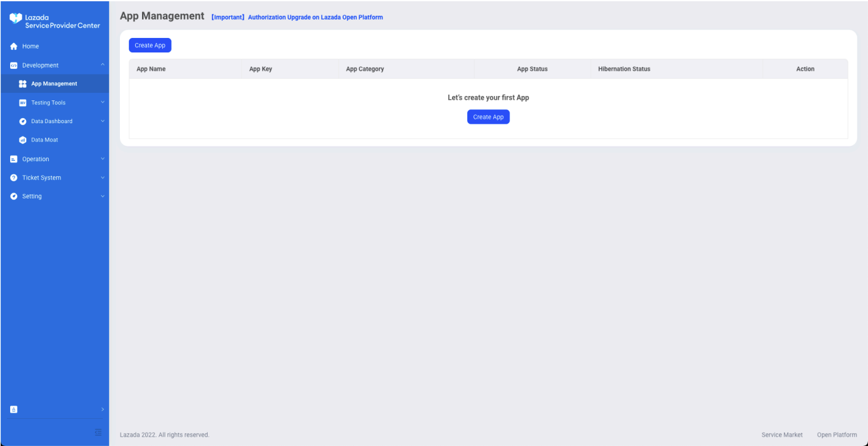
Task: Click the Action column header
Action: (x=806, y=69)
